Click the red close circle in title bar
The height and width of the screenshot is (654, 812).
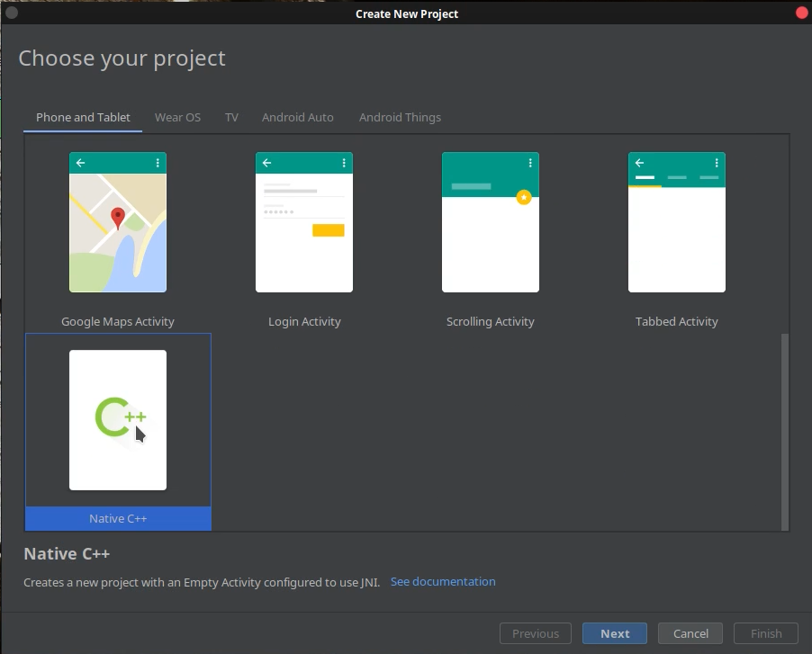[801, 13]
